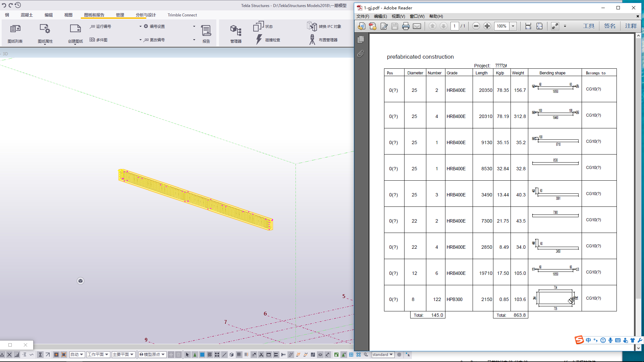Click the PDF page number field
Viewport: 644px width, 362px height.
[454, 26]
